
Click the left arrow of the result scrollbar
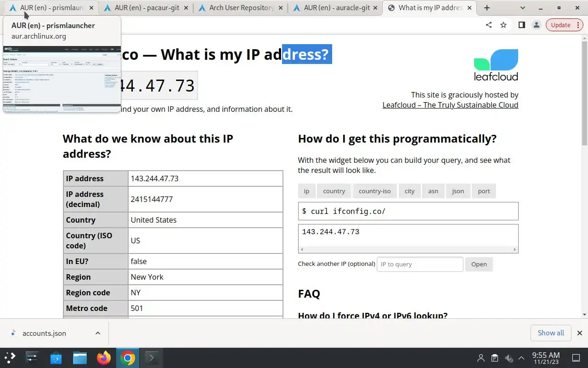[301, 250]
